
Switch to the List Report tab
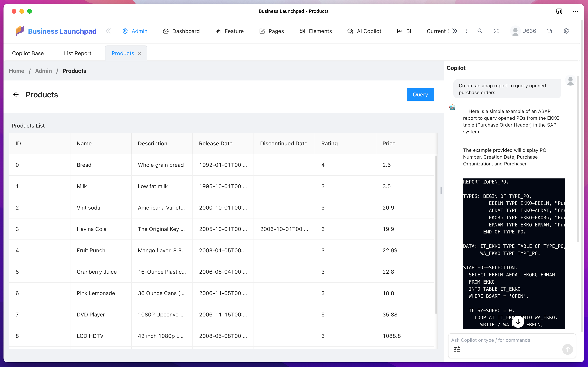(x=77, y=53)
